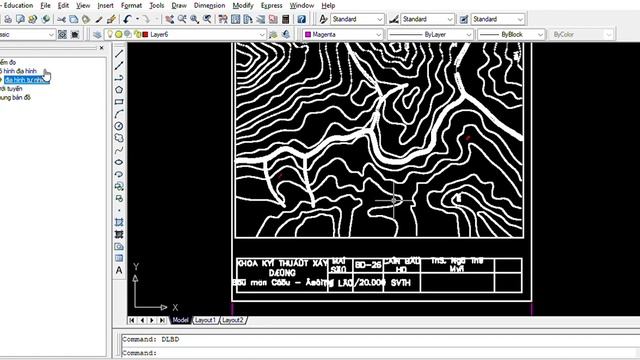The height and width of the screenshot is (360, 640).
Task: Click the Pan realtime icon
Action: click(169, 19)
